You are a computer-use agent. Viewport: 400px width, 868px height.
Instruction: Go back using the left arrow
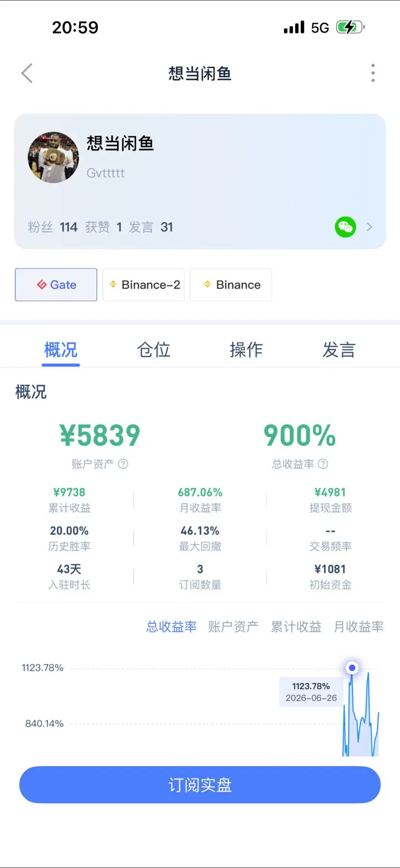[x=27, y=74]
